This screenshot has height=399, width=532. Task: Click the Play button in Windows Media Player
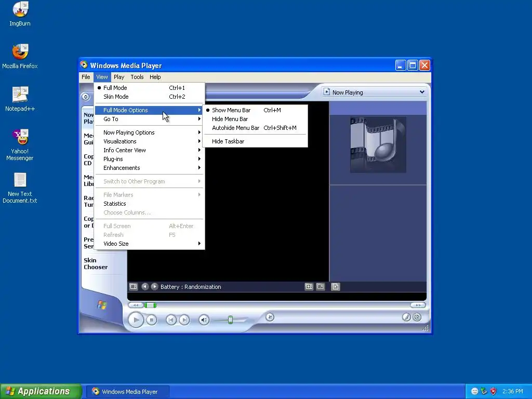coord(136,320)
